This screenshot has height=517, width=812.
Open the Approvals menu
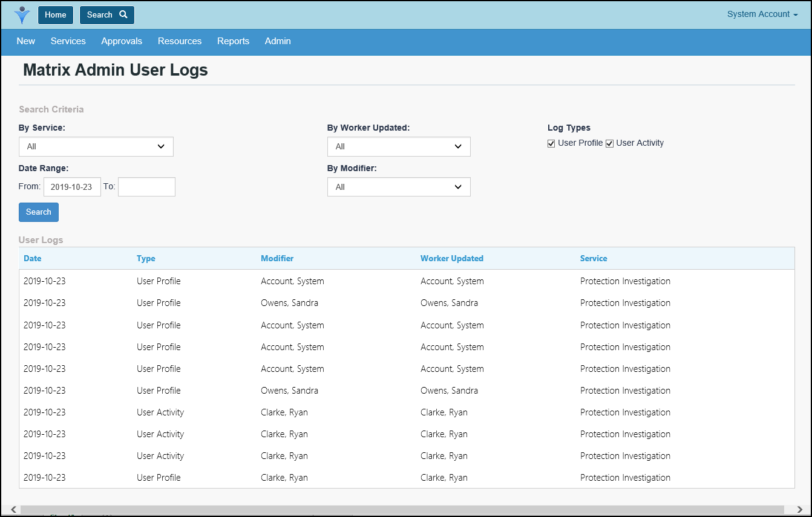[x=122, y=41]
